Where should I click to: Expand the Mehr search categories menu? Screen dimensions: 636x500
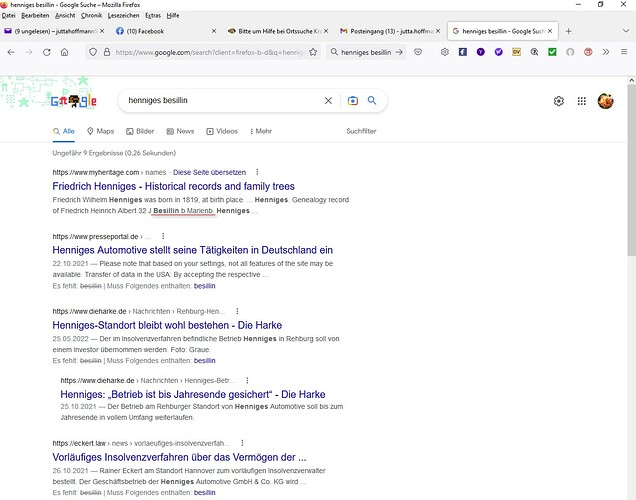pyautogui.click(x=261, y=131)
